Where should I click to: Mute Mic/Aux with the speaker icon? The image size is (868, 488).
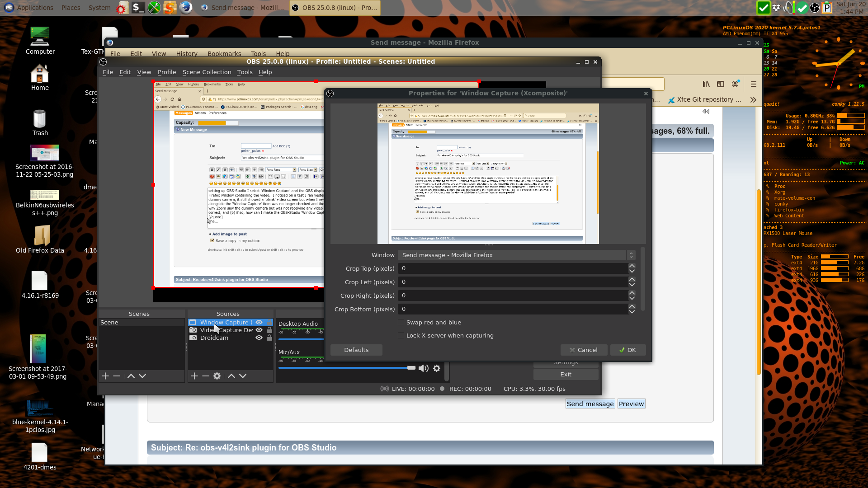423,368
